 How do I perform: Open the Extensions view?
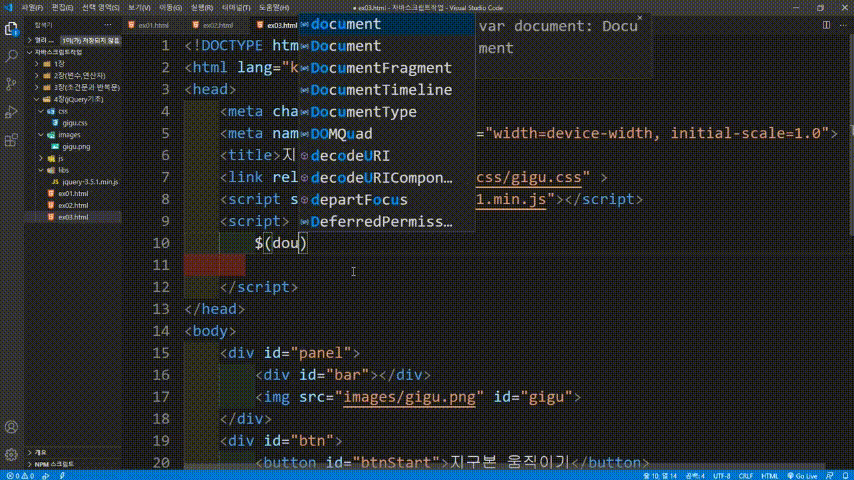pyautogui.click(x=11, y=140)
